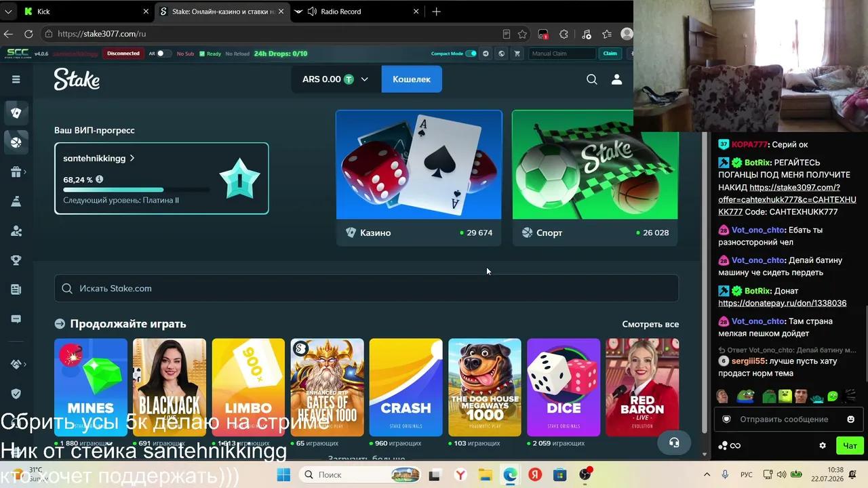Viewport: 868px width, 488px height.
Task: Open the casino cards icon in sidebar
Action: (16, 113)
